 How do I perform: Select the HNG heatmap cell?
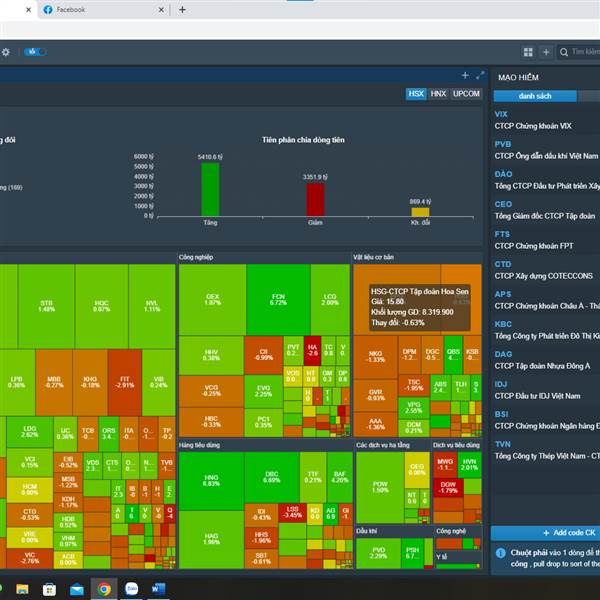coord(211,481)
